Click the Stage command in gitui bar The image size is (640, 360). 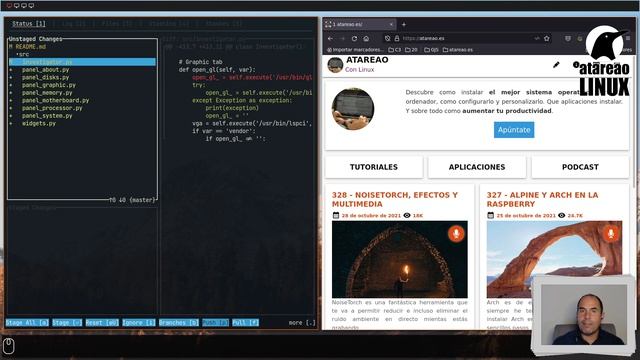pyautogui.click(x=67, y=322)
